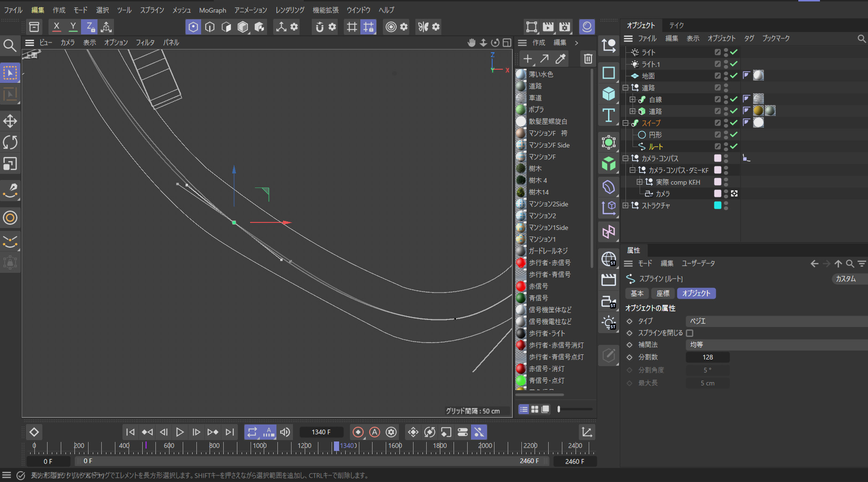This screenshot has height=482, width=868.
Task: Select the Rotate tool in left toolbar
Action: click(10, 142)
